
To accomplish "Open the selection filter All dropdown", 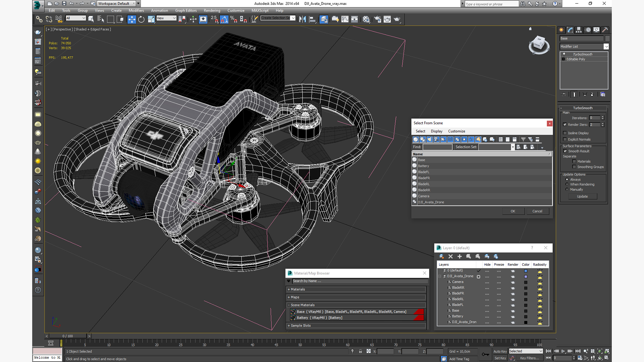I will (76, 18).
